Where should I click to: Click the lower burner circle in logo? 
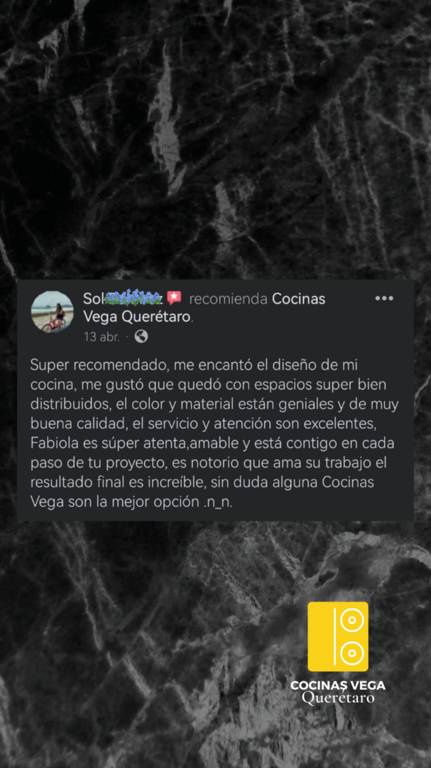pyautogui.click(x=352, y=653)
